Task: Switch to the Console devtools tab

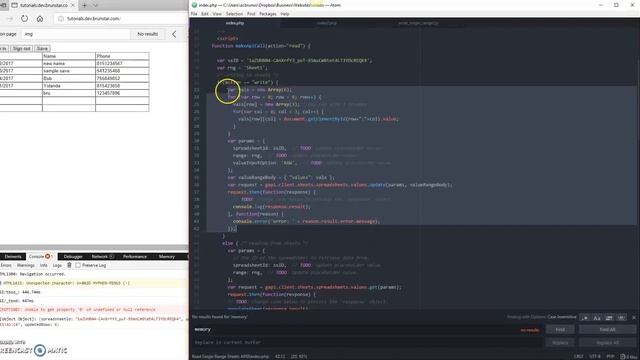Action: pyautogui.click(x=41, y=256)
